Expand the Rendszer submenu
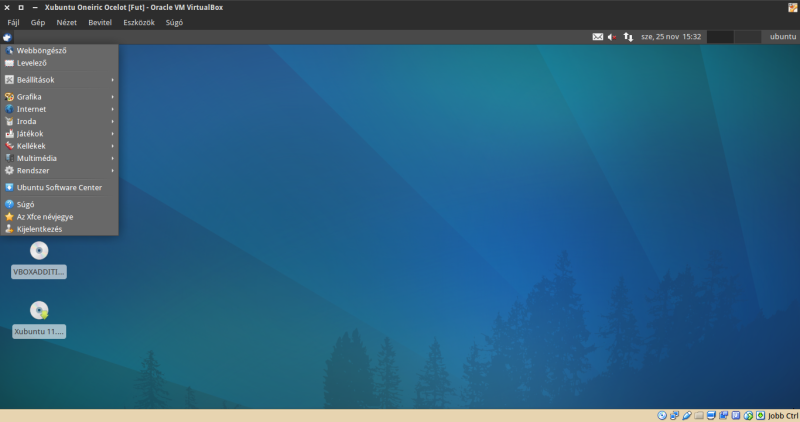 tap(60, 170)
